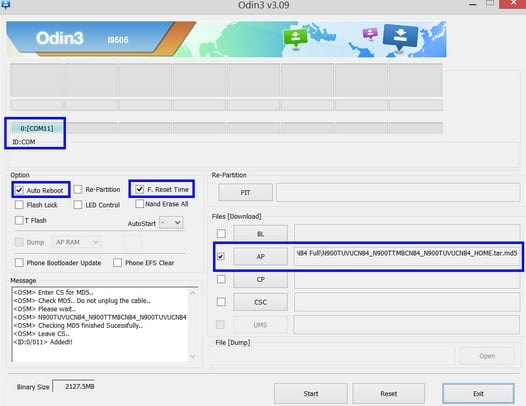
Task: Open the AP RAM dump dropdown
Action: (x=77, y=242)
